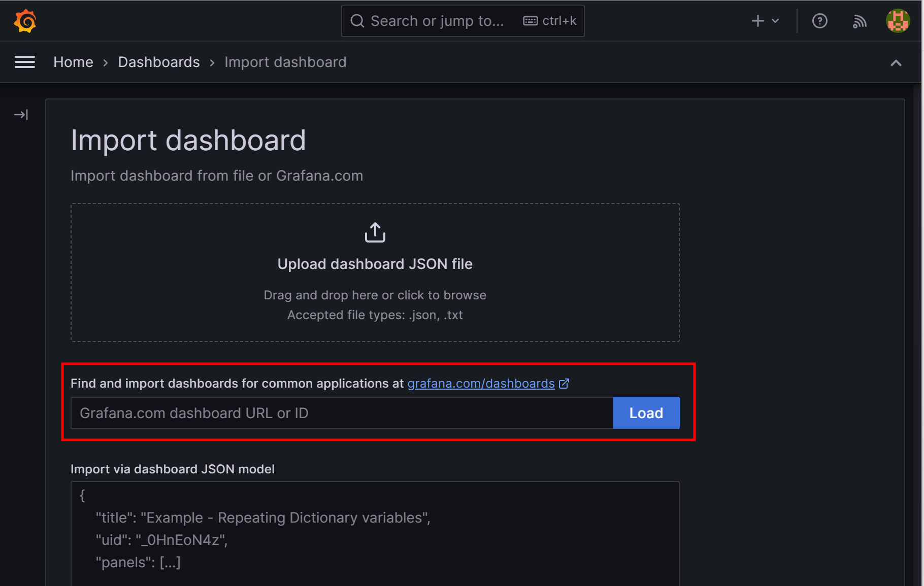Open the grafana.com/dashboards link

pyautogui.click(x=481, y=384)
